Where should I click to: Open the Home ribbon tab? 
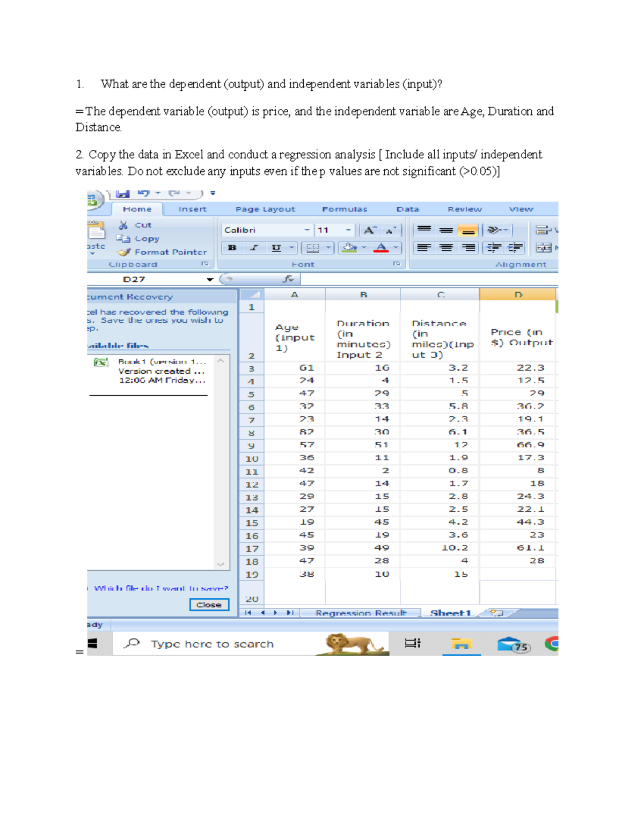click(137, 209)
